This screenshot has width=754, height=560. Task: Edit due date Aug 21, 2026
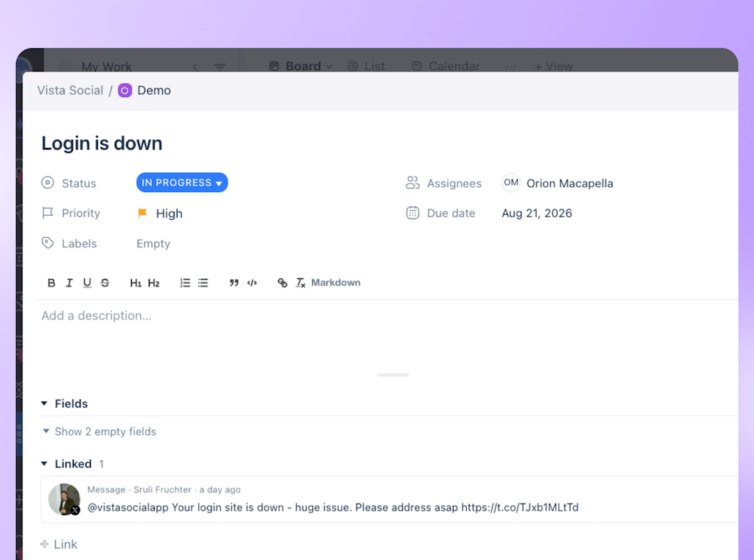click(x=537, y=213)
